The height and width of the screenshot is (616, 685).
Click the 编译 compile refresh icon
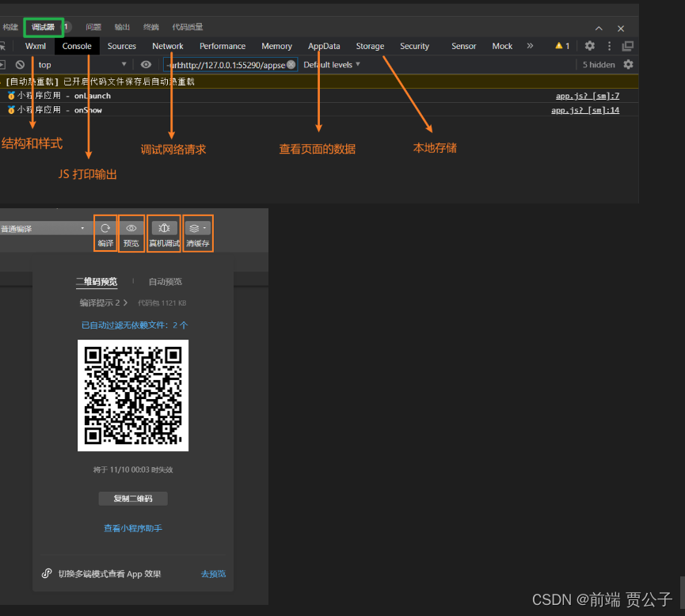(105, 228)
